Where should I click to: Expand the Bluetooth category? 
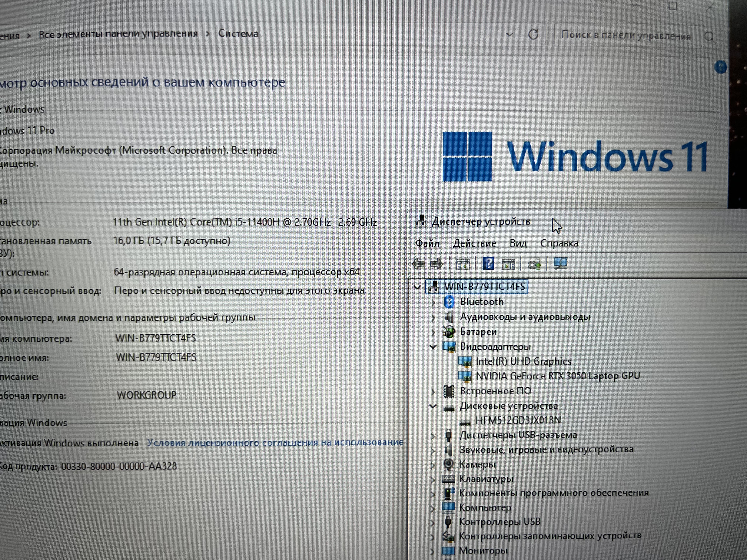(x=433, y=302)
